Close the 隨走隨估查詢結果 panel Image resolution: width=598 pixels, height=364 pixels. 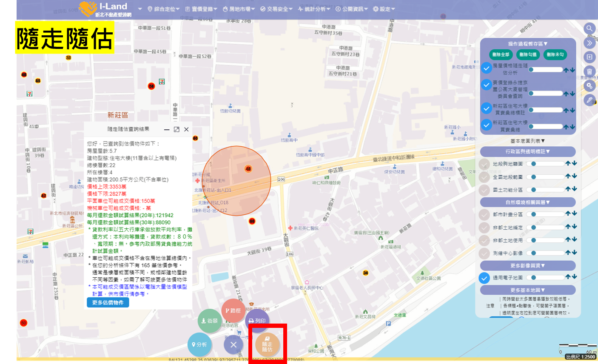[186, 130]
